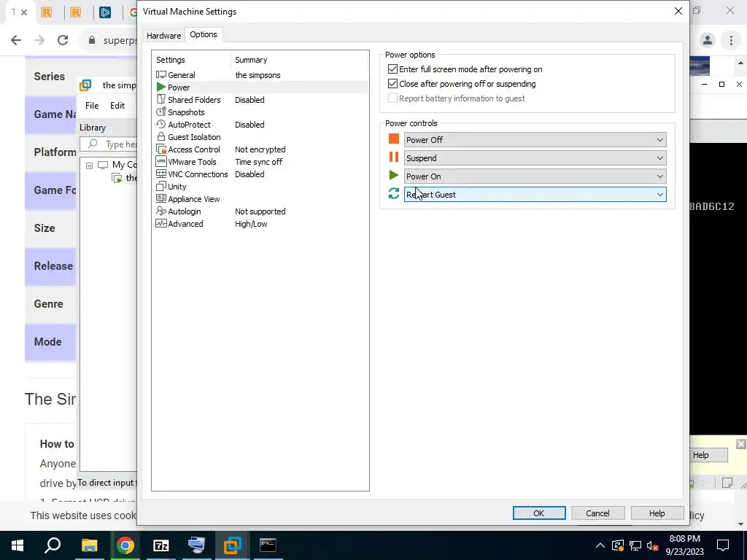Click the Help button in settings dialog
This screenshot has height=560, width=747.
[x=657, y=513]
